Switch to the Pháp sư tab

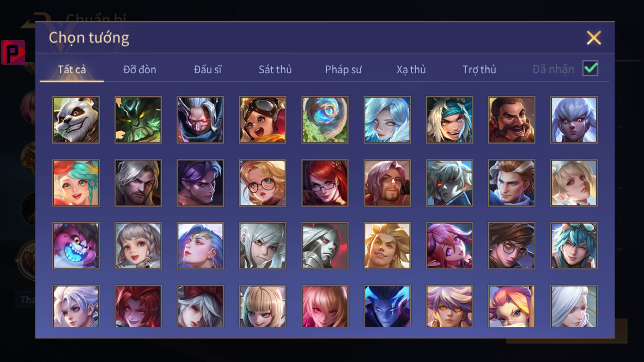tap(343, 70)
